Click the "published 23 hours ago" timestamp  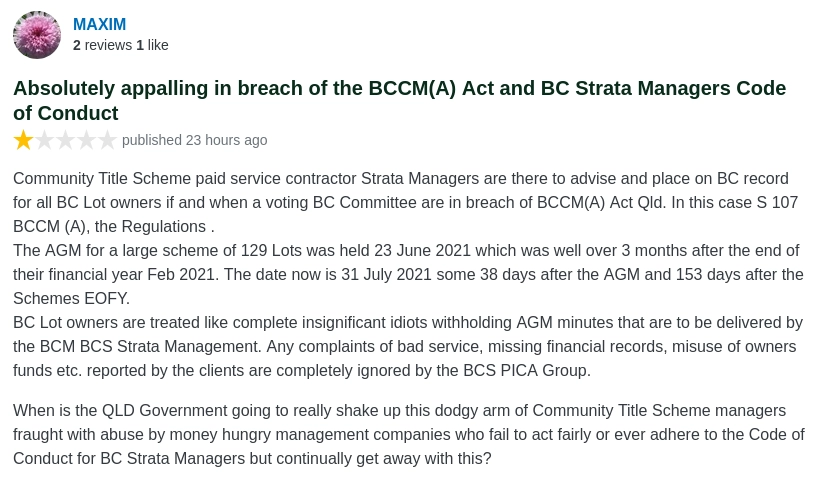point(194,140)
